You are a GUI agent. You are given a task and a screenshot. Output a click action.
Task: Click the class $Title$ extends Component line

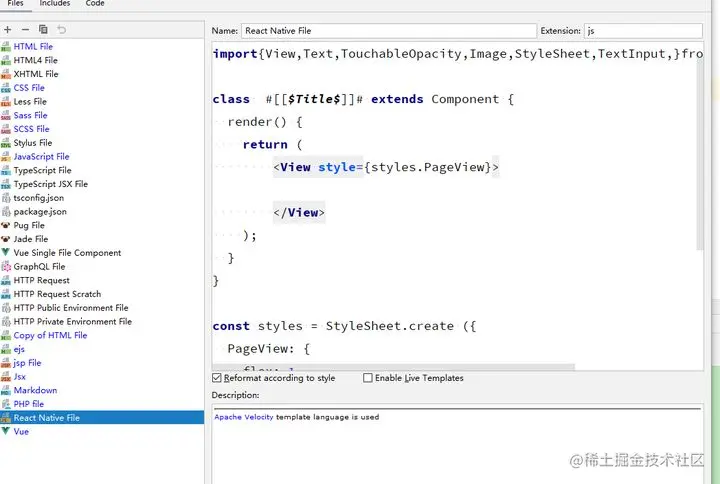pos(363,99)
